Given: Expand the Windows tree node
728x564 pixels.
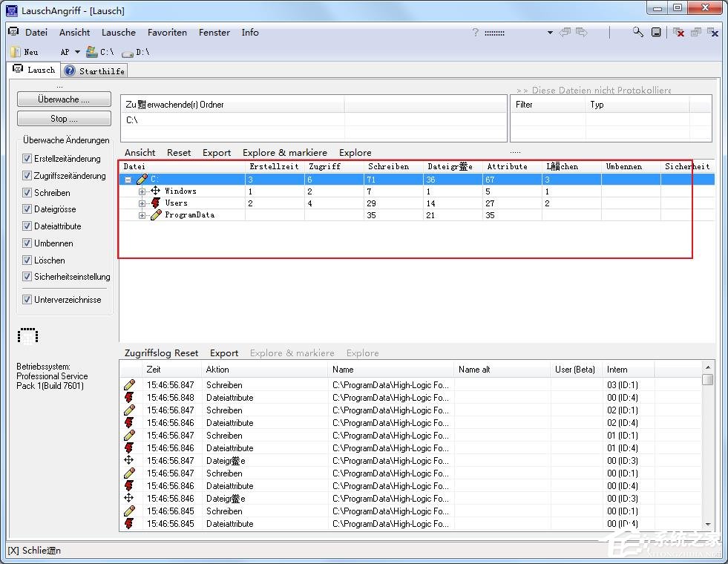Looking at the screenshot, I should click(142, 191).
